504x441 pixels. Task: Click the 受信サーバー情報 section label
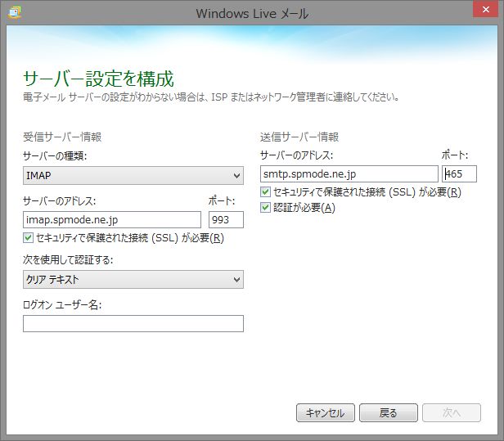pyautogui.click(x=62, y=137)
